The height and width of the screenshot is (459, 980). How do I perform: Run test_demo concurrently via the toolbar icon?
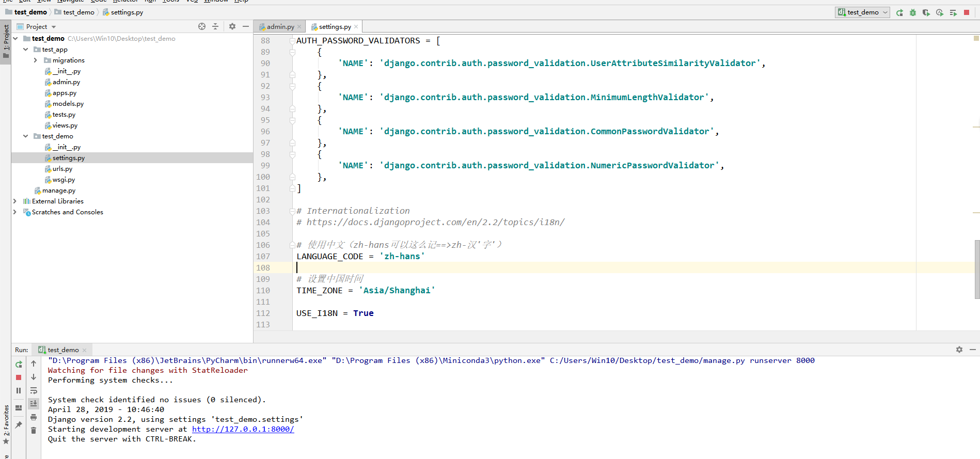point(953,12)
